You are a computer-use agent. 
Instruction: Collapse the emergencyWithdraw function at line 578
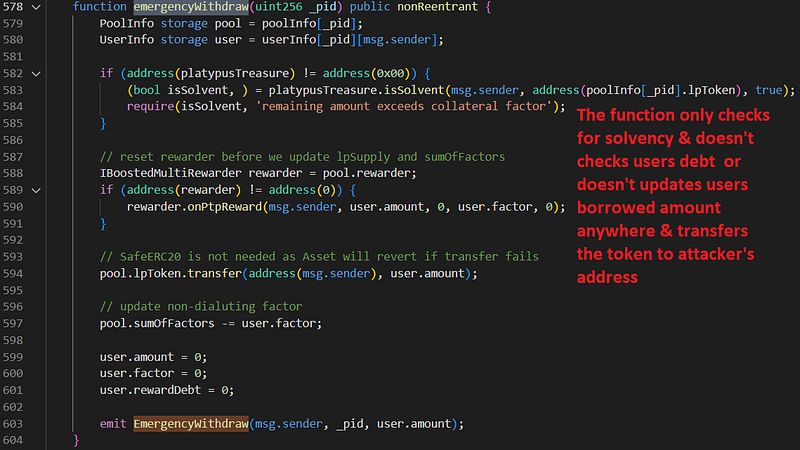pos(37,7)
